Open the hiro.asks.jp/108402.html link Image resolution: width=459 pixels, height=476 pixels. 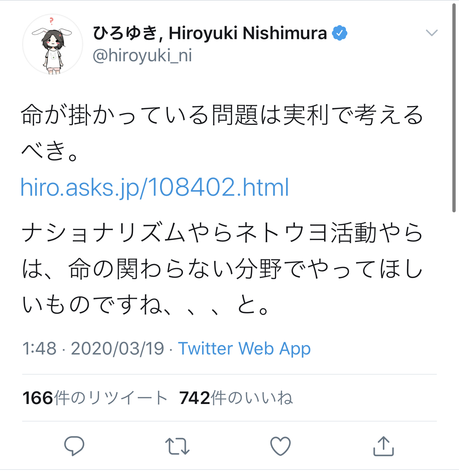pos(154,187)
